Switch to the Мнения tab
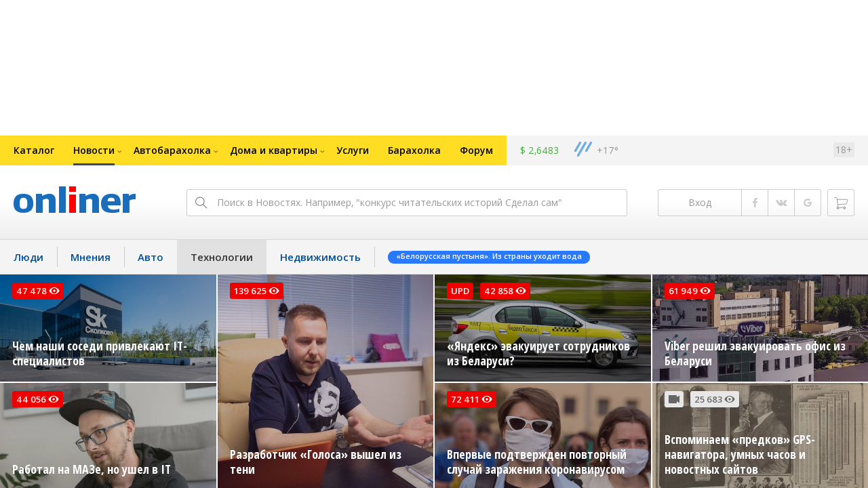 (90, 257)
